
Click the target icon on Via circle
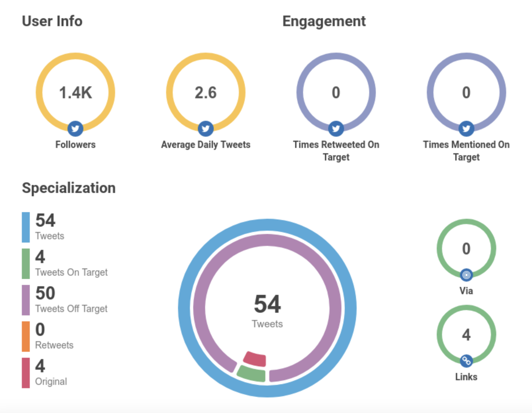(466, 275)
